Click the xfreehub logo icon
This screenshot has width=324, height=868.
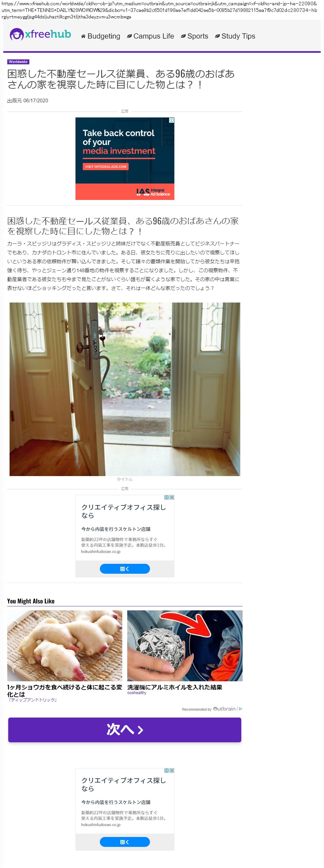pyautogui.click(x=16, y=34)
